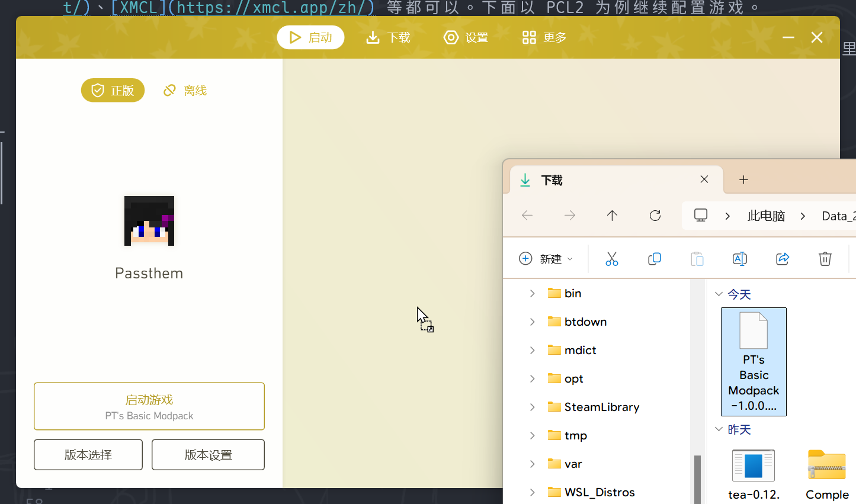
Task: Open the PCL 下载 (Download) page
Action: pyautogui.click(x=388, y=37)
